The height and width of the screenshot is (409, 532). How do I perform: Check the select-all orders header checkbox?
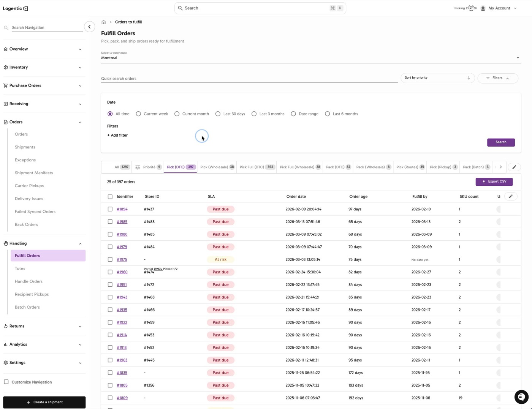point(110,197)
